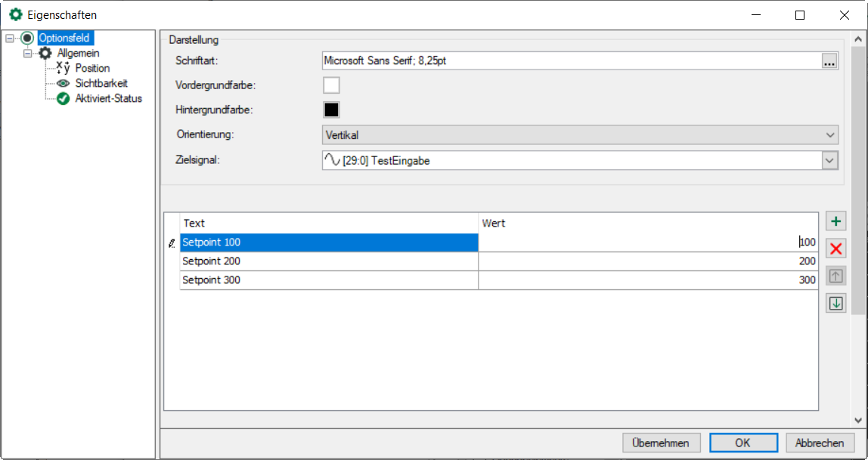Select the Optionsfeld tree item

[66, 39]
